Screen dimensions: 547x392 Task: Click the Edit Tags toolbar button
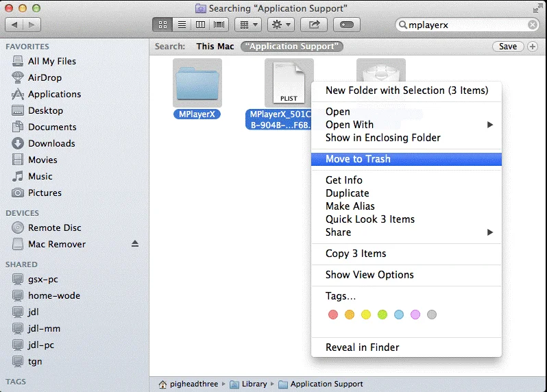(347, 25)
